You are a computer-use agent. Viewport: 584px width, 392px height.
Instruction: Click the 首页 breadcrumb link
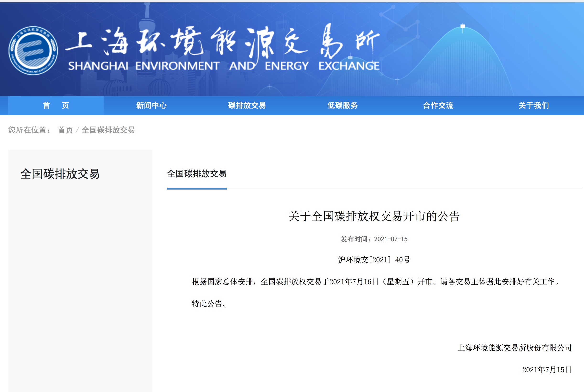[65, 130]
